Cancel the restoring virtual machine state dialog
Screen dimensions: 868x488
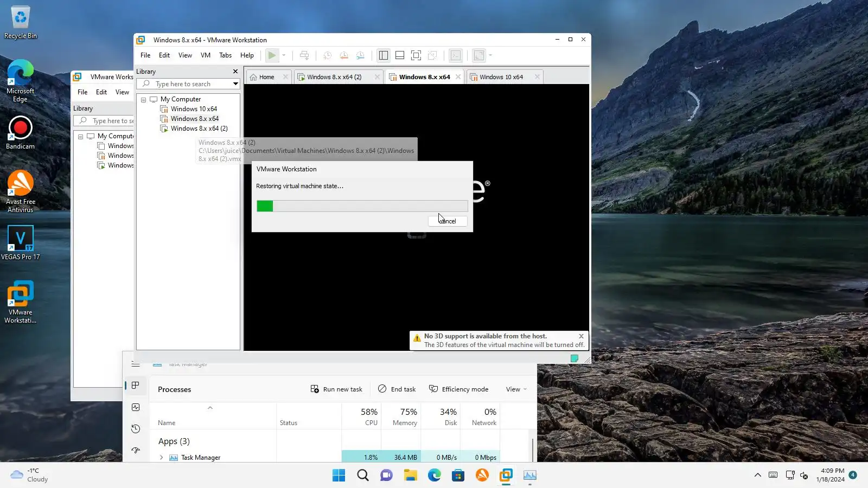[448, 221]
